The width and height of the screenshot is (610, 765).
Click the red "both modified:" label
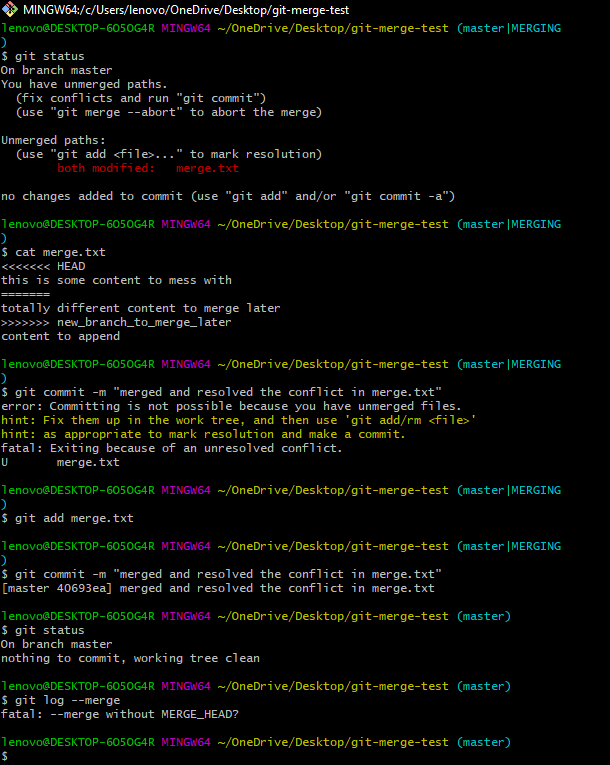(106, 168)
